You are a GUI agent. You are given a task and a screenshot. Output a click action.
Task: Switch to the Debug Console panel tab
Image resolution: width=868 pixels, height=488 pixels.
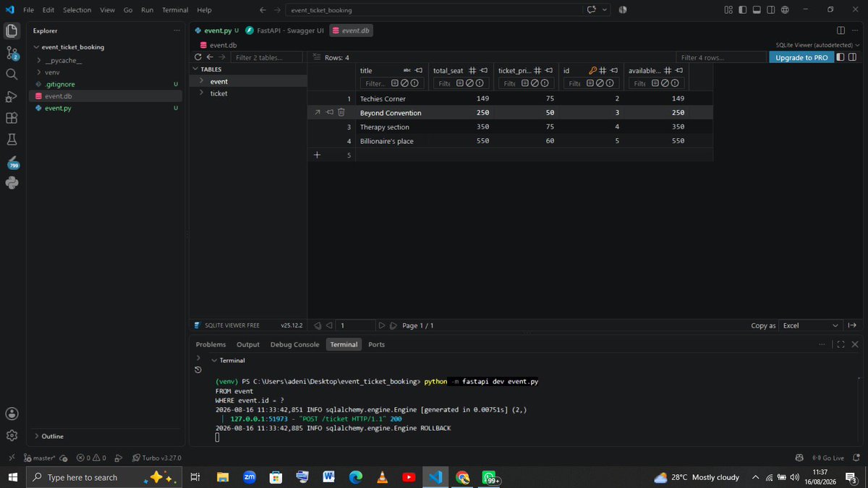[294, 345]
